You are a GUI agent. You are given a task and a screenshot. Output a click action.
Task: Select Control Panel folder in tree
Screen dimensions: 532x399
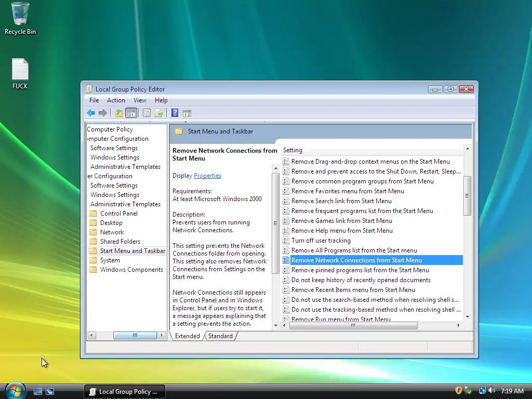tap(119, 214)
